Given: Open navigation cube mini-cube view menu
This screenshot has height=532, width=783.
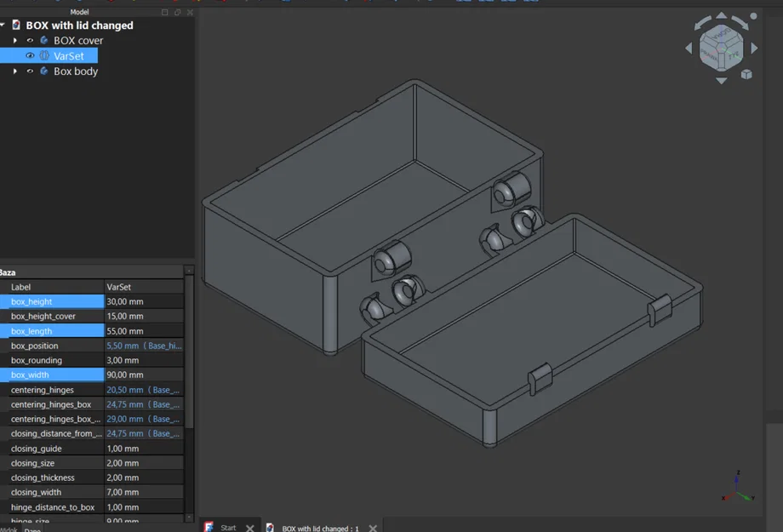Looking at the screenshot, I should (x=746, y=74).
